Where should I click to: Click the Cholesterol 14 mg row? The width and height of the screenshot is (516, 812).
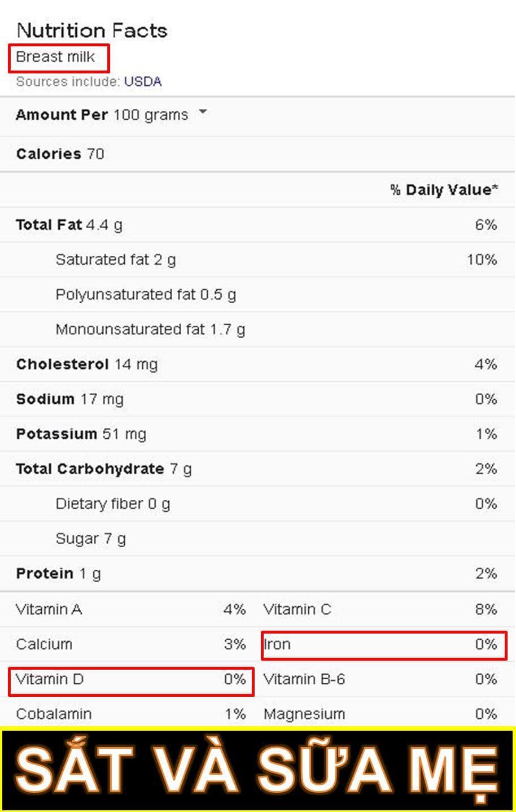[x=257, y=364]
